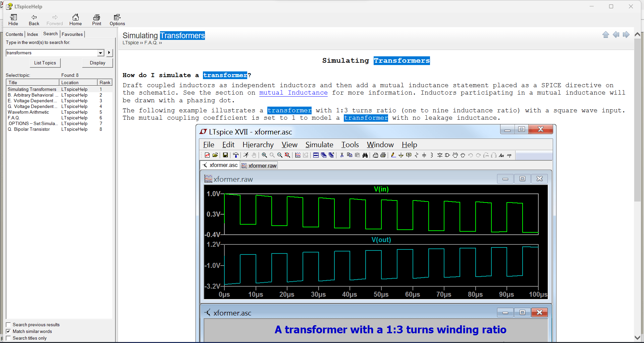Click the Halt hand icon in the LTspice screenshot
This screenshot has height=343, width=644.
254,155
